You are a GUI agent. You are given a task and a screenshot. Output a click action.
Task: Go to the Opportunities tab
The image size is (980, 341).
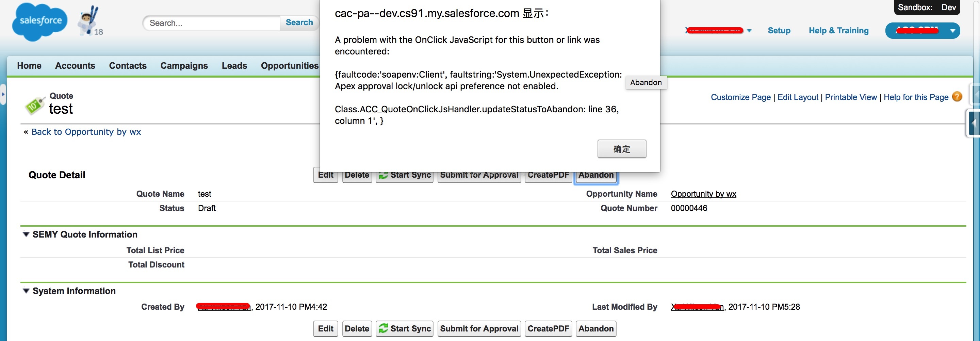click(x=290, y=65)
